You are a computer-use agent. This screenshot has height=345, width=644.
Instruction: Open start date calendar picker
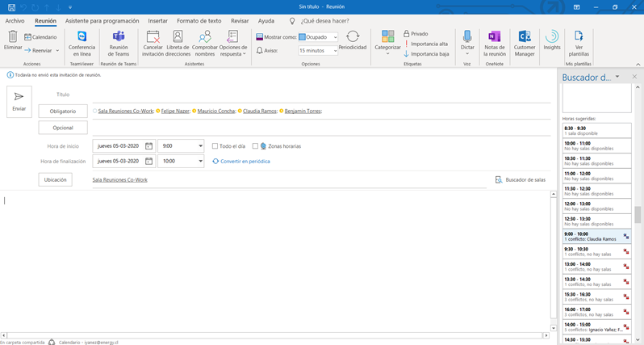[x=149, y=146]
